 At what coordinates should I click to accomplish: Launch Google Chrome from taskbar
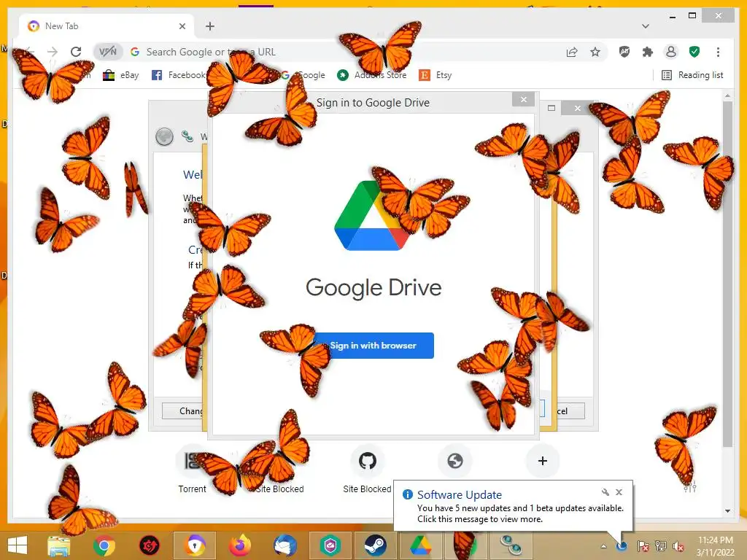(x=104, y=545)
